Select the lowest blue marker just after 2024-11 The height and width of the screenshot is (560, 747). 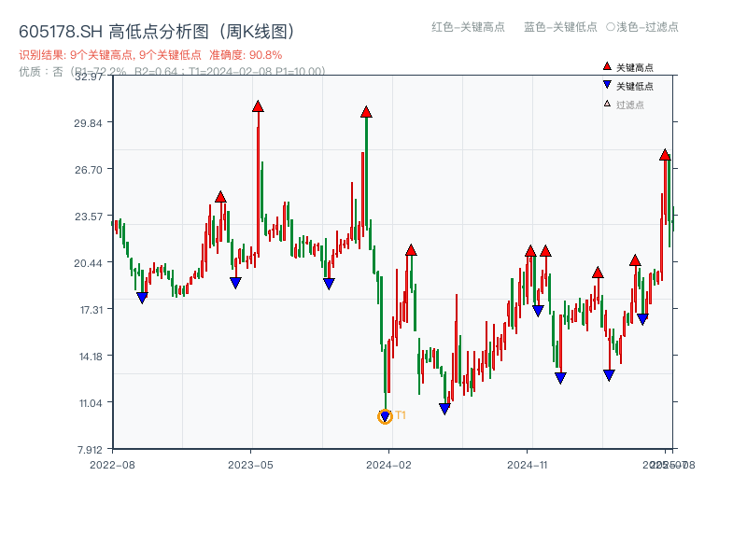561,378
